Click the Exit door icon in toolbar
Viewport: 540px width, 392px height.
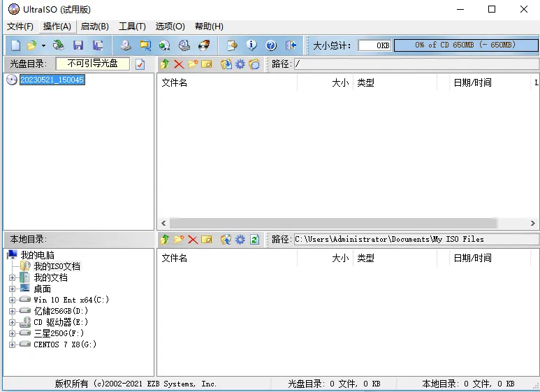291,45
